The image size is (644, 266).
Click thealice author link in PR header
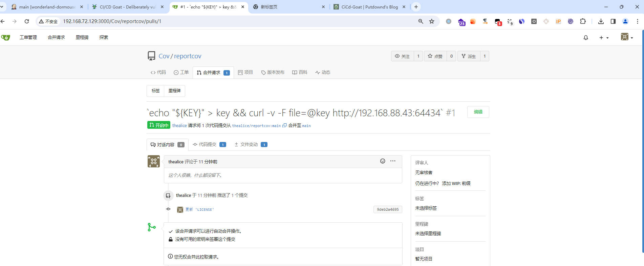tap(179, 126)
